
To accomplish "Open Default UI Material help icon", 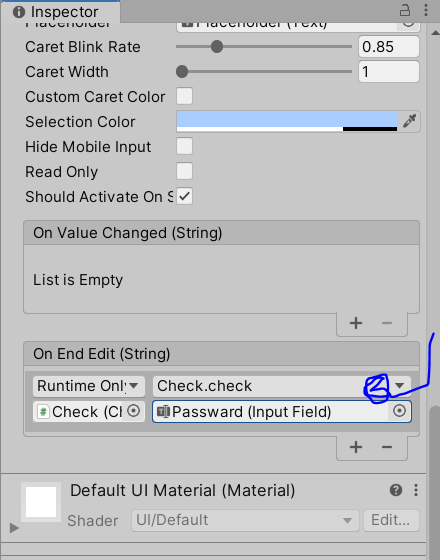I will point(396,490).
